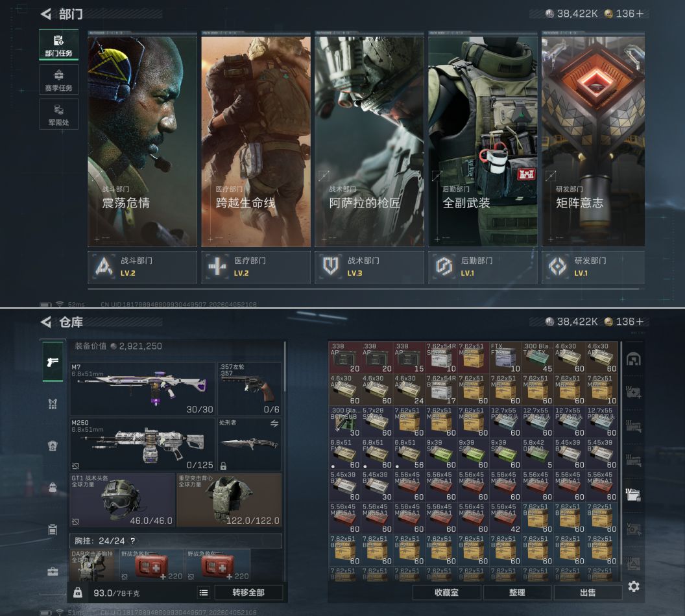Select the weapons pistol category in sidebar
The height and width of the screenshot is (616, 685).
[53, 361]
